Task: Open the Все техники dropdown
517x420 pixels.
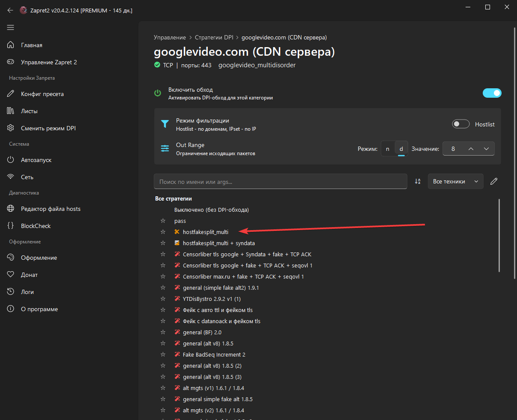Action: pyautogui.click(x=455, y=182)
